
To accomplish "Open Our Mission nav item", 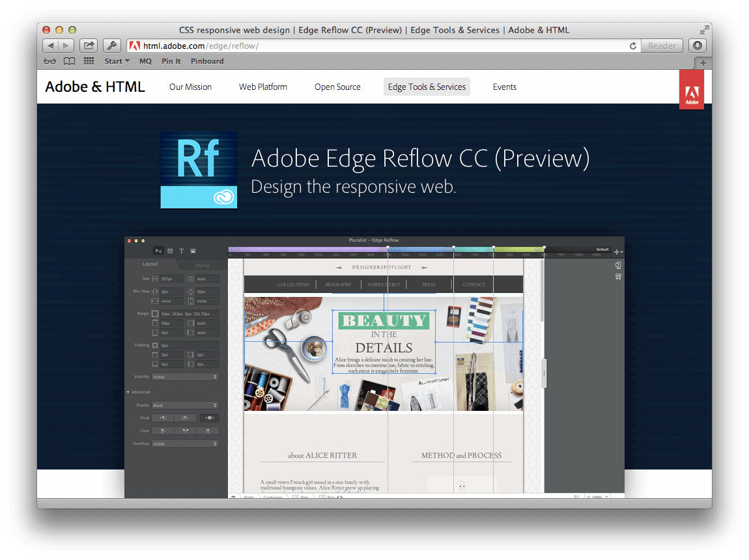I will pyautogui.click(x=190, y=87).
